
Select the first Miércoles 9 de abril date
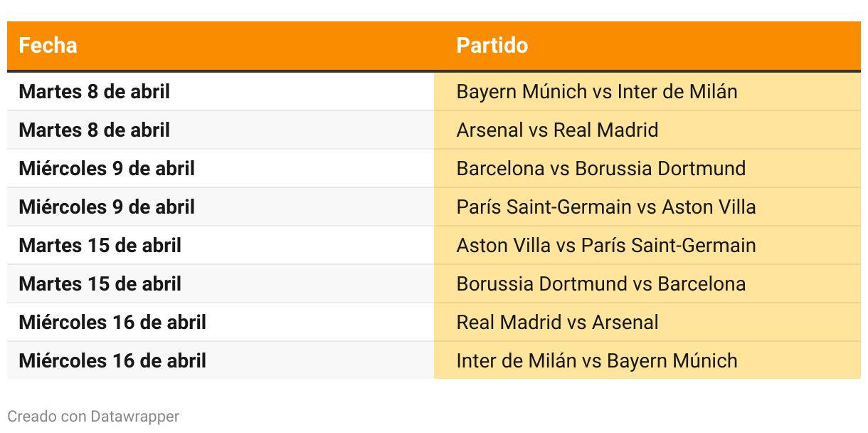click(x=107, y=169)
